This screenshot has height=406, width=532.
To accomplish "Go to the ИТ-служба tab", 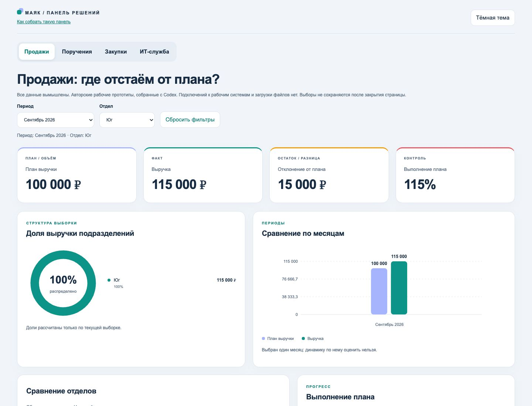I will (x=154, y=52).
